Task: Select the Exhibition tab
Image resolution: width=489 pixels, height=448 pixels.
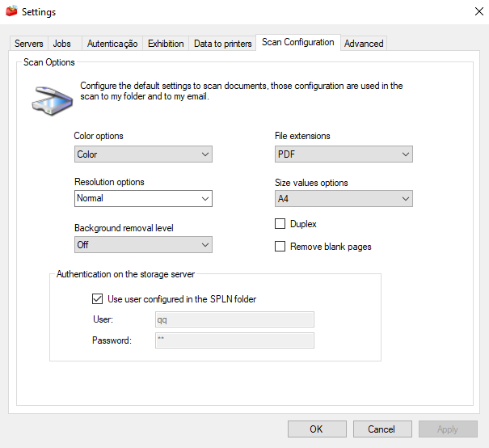Action: (x=166, y=44)
